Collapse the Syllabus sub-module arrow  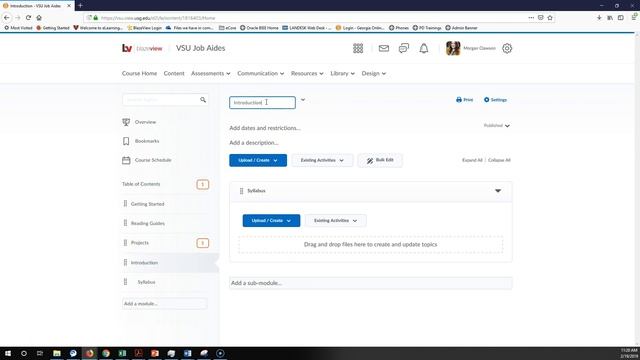click(x=498, y=191)
